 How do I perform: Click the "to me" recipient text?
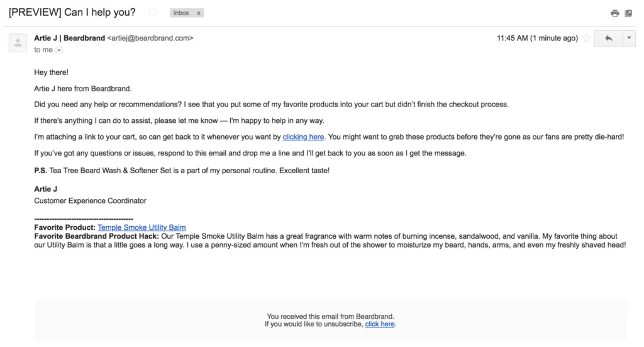[x=43, y=50]
